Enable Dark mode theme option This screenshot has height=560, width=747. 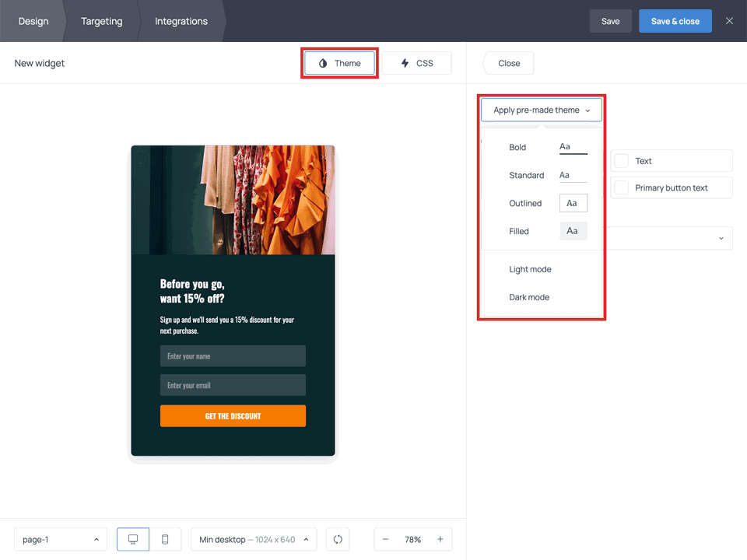click(x=530, y=297)
